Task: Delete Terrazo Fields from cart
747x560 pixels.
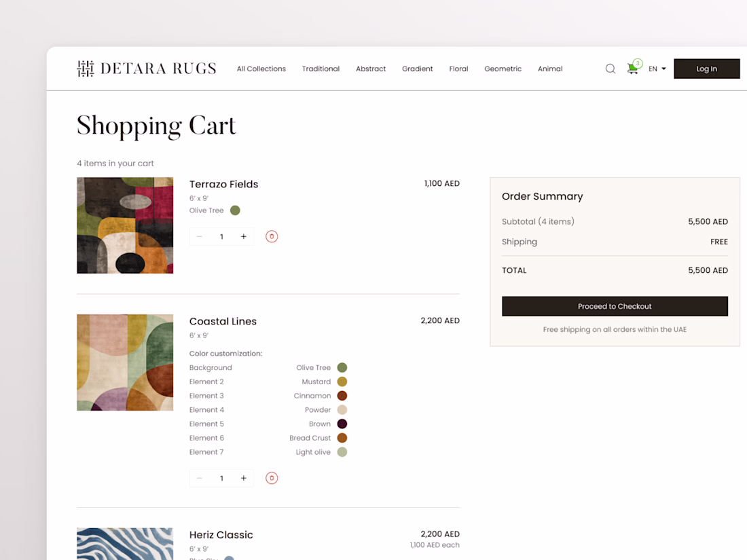Action: coord(272,237)
